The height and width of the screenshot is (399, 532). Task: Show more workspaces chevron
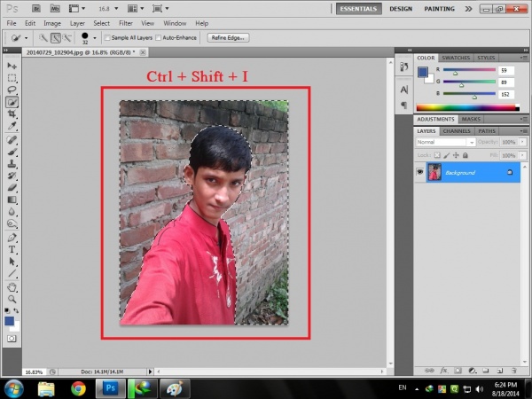(x=468, y=9)
